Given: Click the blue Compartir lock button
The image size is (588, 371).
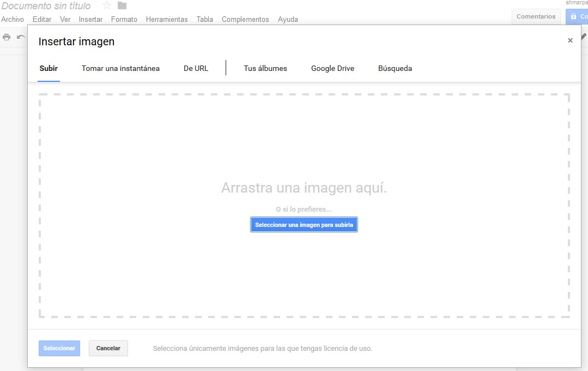Looking at the screenshot, I should (x=579, y=16).
